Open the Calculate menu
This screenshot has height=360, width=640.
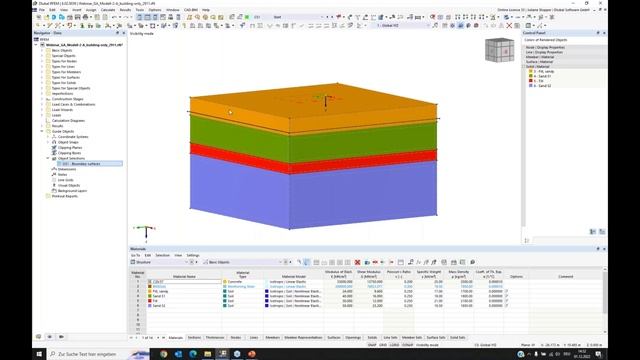point(108,10)
